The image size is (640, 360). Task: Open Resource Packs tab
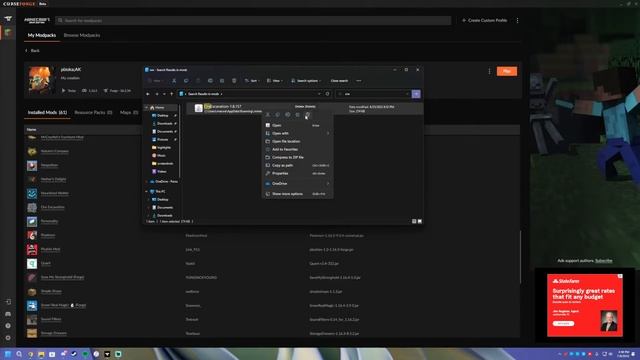pos(93,112)
